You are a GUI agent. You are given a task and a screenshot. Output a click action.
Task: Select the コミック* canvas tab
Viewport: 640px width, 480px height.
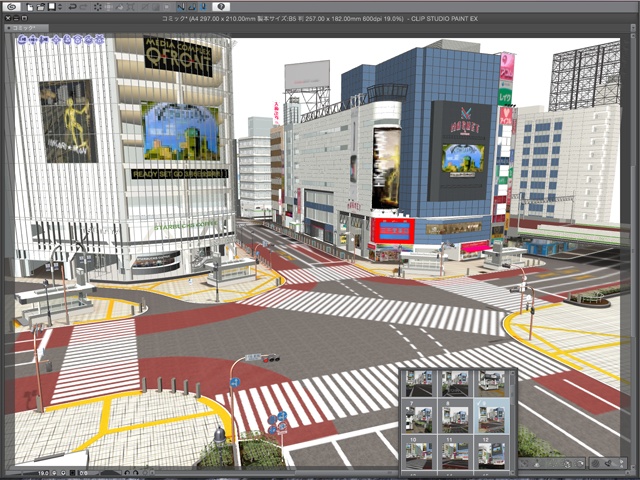click(27, 28)
